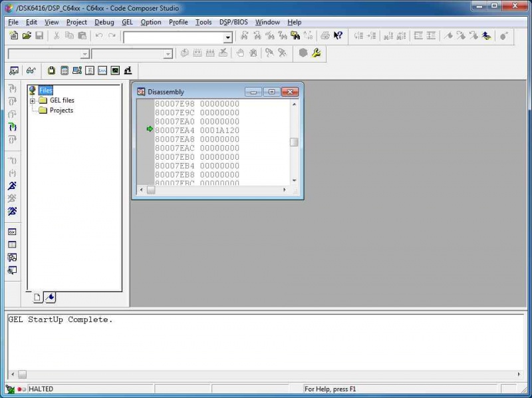Click the address line 80007EB8 in Disassembly
Screen dimensions: 532x398
(197, 174)
